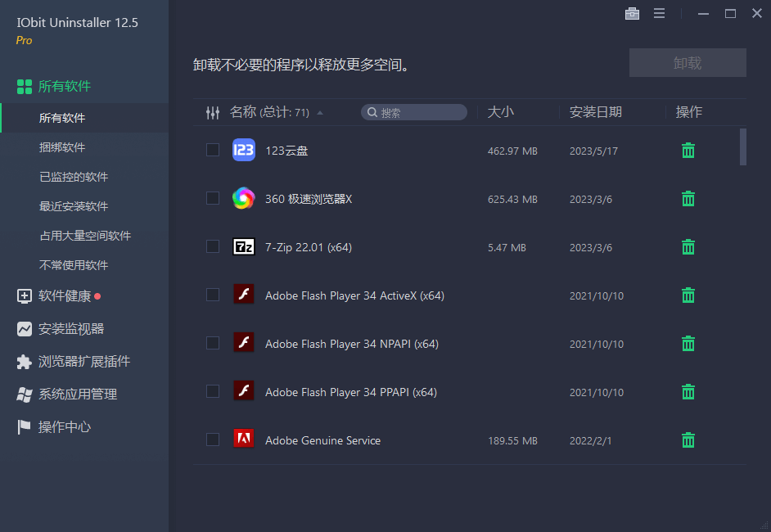Select 所有软件 sub-item in sidebar
Image resolution: width=771 pixels, height=532 pixels.
point(84,118)
